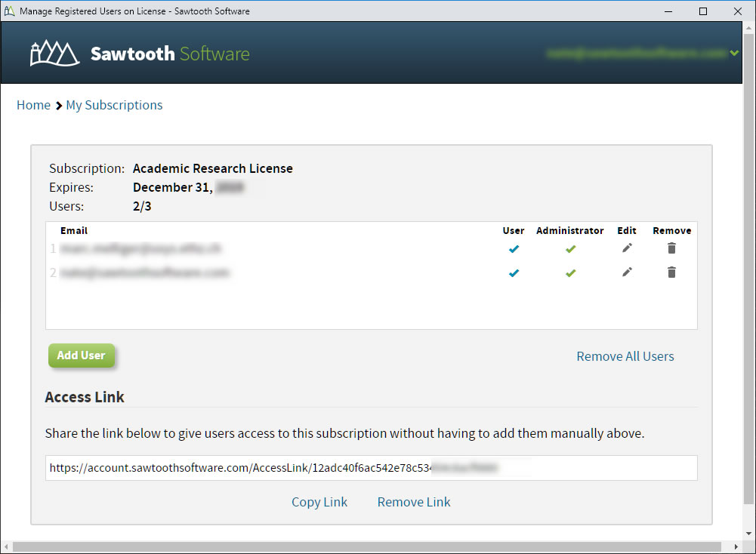Image resolution: width=756 pixels, height=554 pixels.
Task: Click the vertical scrollbar thumb
Action: tap(748, 269)
